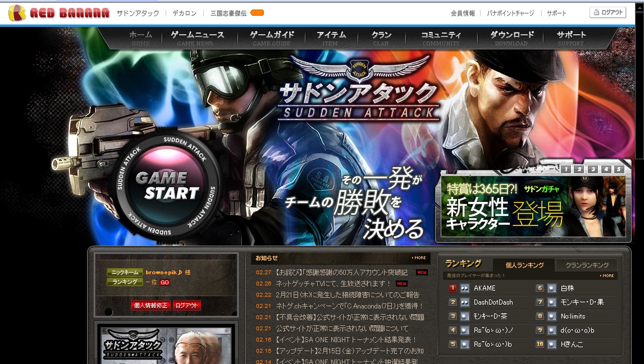This screenshot has height=364, width=644.
Task: Click the rank insignia icon beside 白林
Action: pyautogui.click(x=551, y=288)
